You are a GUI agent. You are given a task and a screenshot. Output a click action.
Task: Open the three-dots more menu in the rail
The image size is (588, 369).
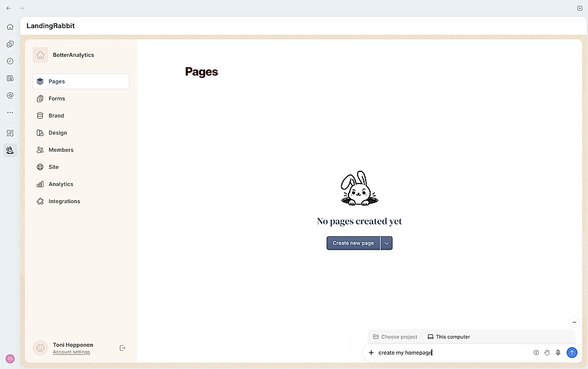pos(10,113)
